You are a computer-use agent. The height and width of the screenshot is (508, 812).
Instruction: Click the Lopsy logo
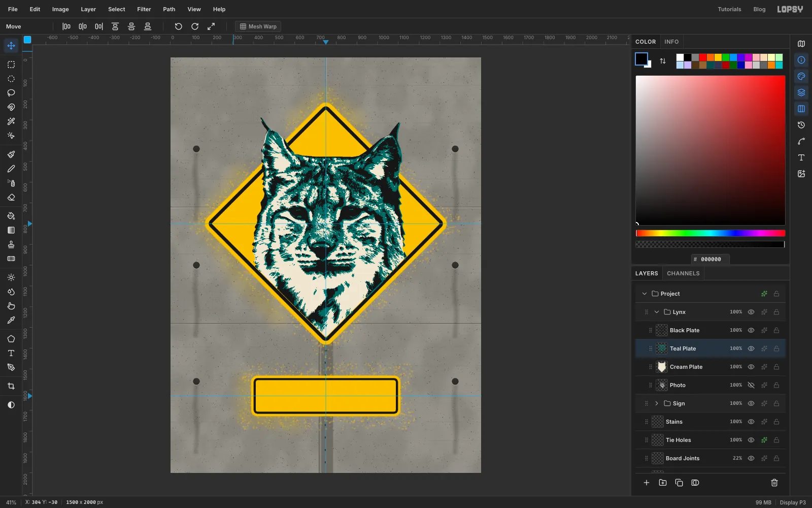[790, 9]
